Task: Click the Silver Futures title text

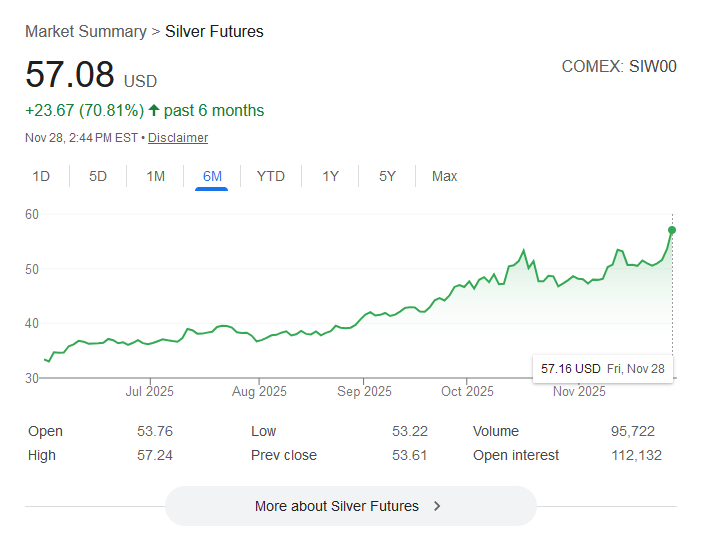Action: point(214,31)
